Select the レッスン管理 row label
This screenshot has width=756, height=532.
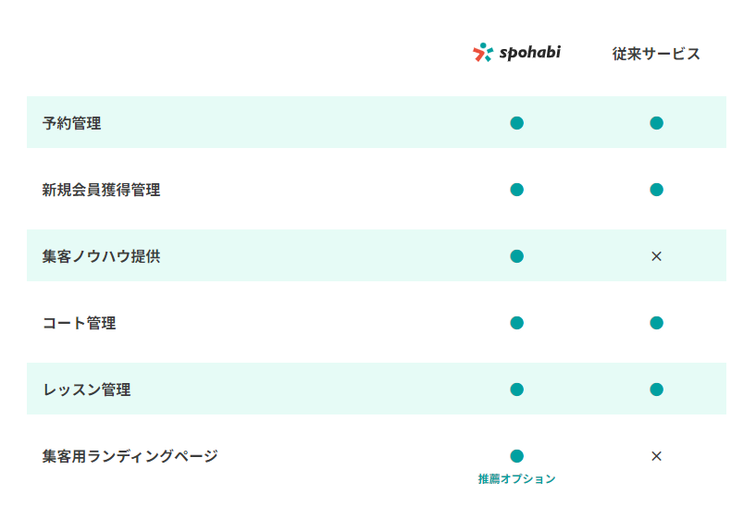pyautogui.click(x=87, y=390)
